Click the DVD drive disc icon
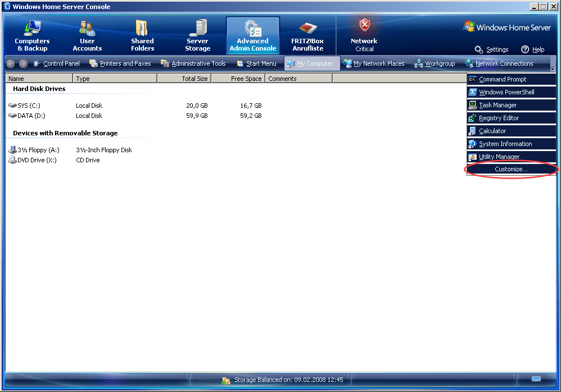 (x=12, y=159)
